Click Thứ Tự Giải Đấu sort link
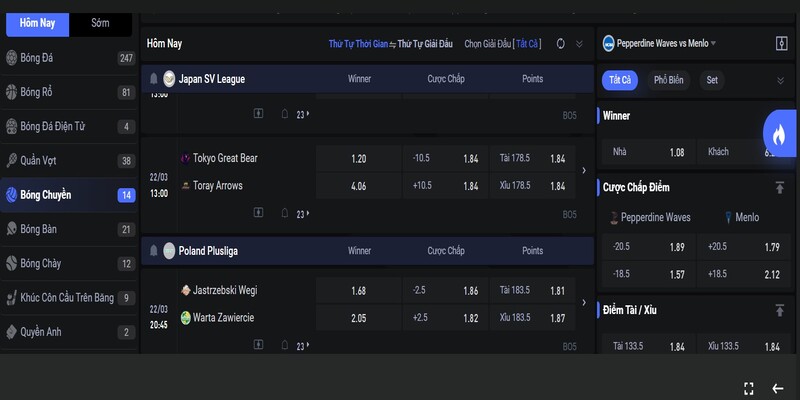Viewport: 800px width, 400px height. (425, 44)
